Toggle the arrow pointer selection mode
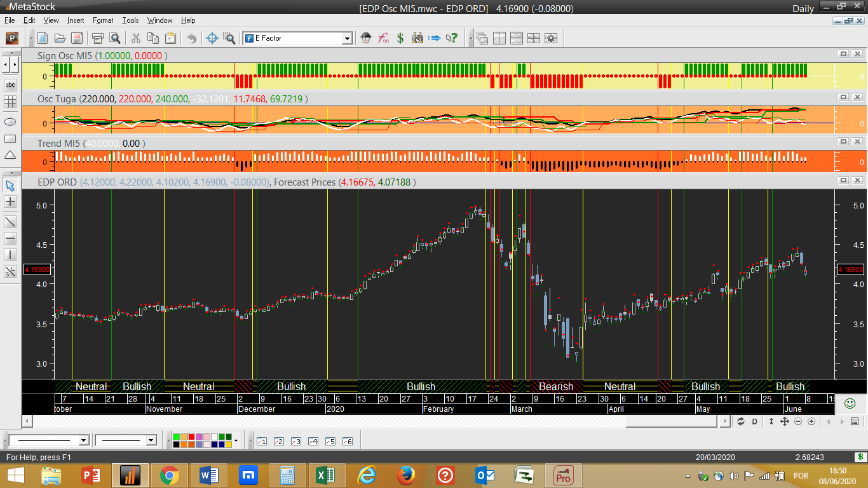The width and height of the screenshot is (868, 488). point(10,186)
